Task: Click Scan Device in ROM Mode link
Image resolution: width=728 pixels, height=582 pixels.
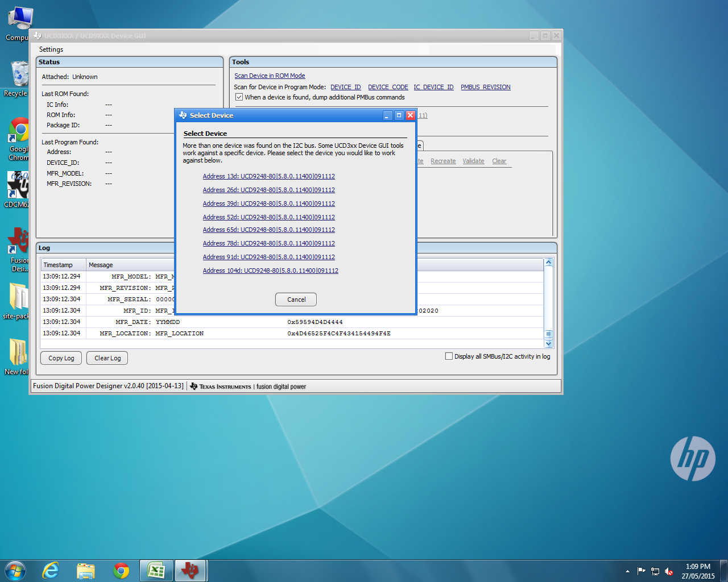Action: tap(270, 76)
